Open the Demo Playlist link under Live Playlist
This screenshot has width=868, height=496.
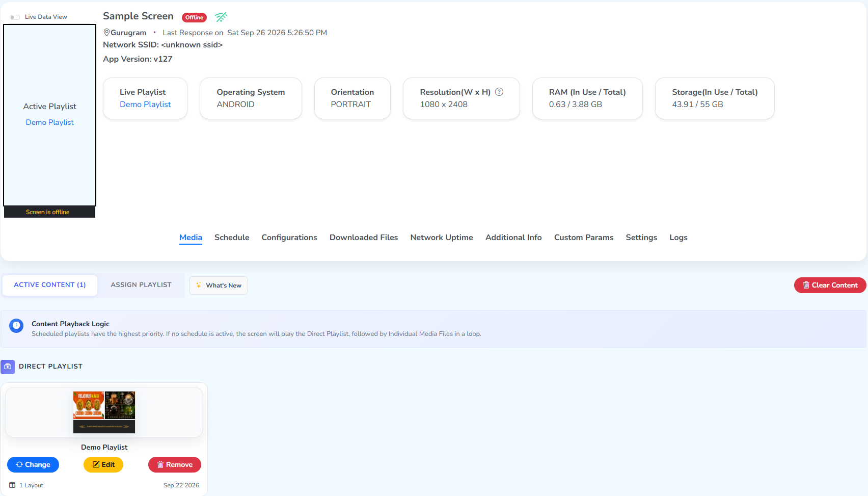coord(145,104)
